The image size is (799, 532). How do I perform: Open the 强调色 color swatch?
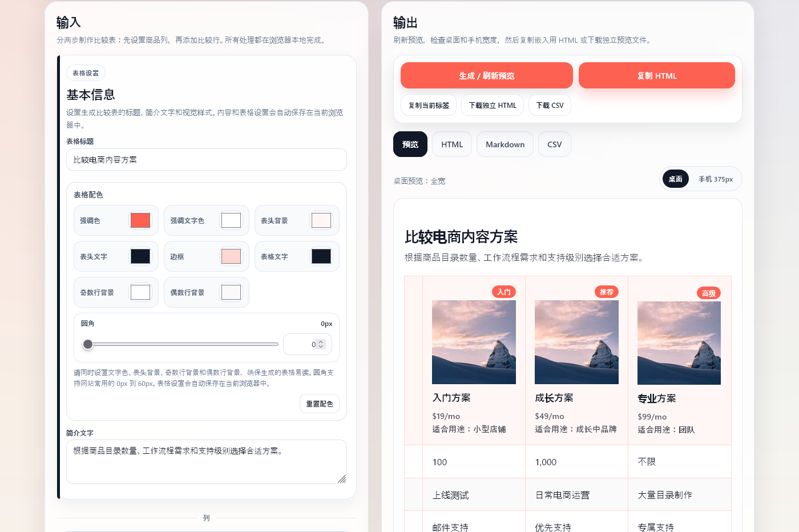coord(140,220)
